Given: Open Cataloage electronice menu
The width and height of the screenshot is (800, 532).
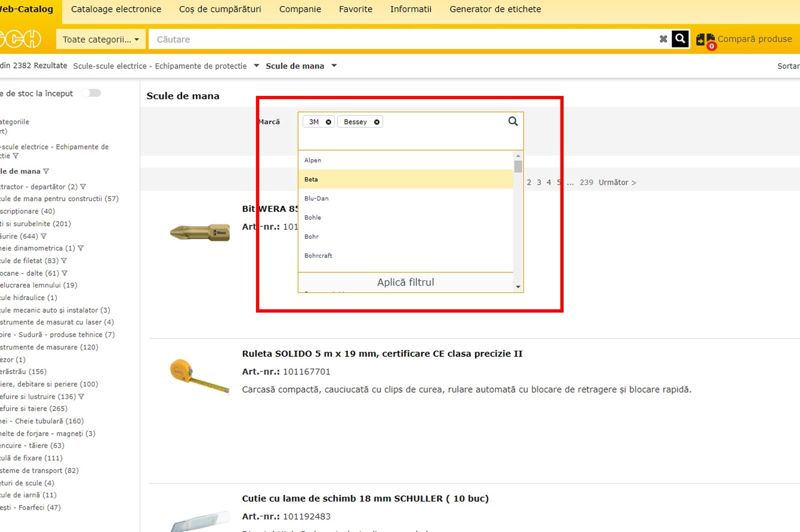Looking at the screenshot, I should point(116,9).
